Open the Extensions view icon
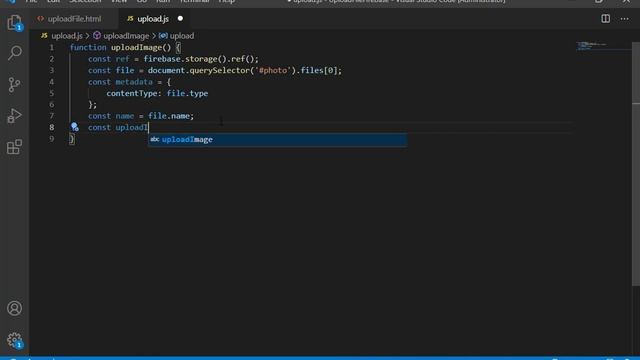The image size is (640, 360). tap(14, 147)
